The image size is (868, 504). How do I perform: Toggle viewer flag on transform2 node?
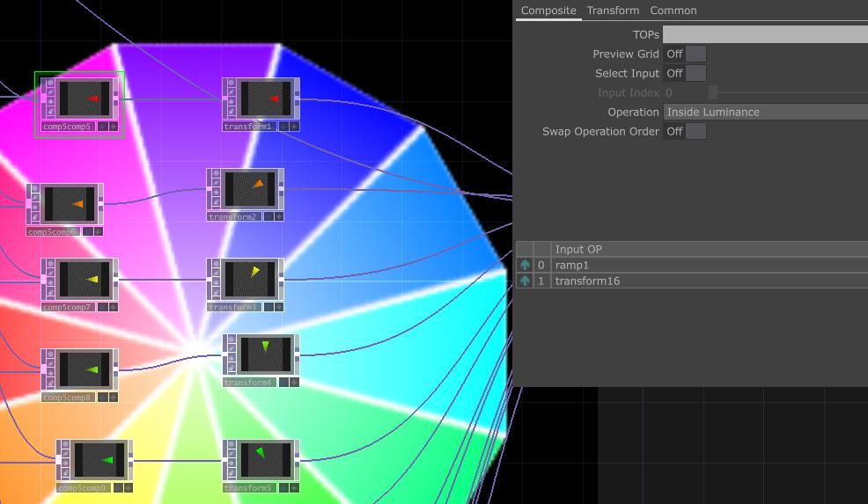[216, 173]
